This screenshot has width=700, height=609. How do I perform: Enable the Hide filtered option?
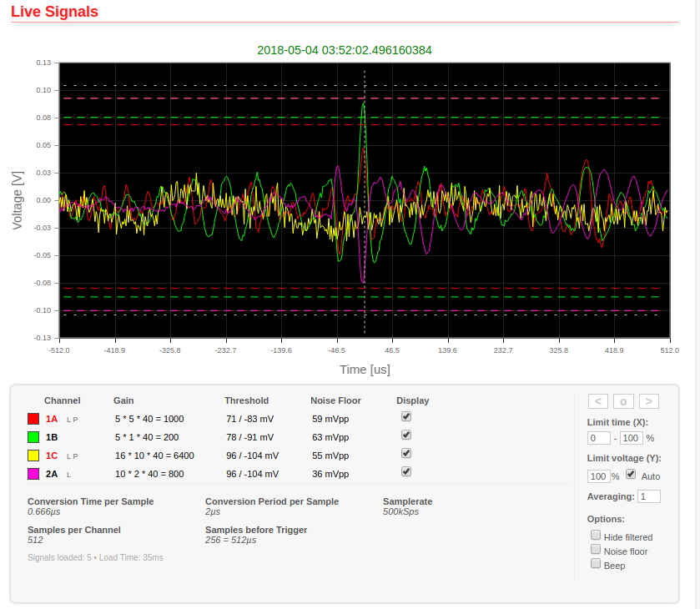(596, 536)
